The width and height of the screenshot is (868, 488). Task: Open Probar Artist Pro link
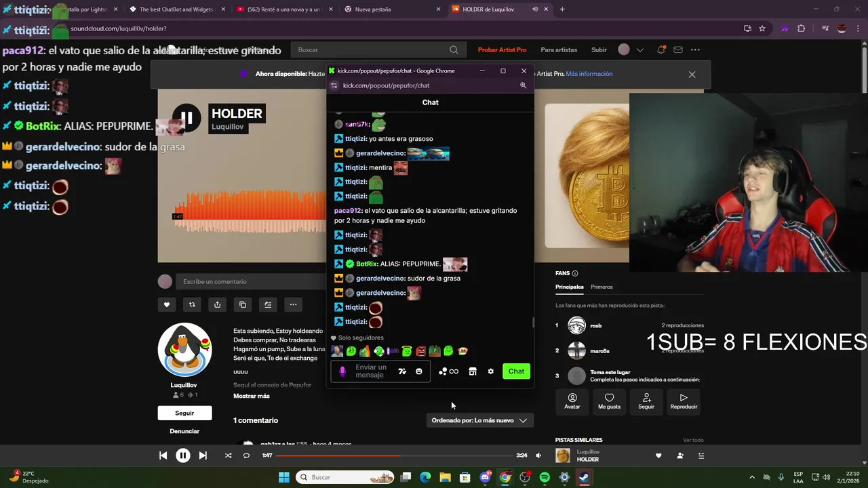502,49
